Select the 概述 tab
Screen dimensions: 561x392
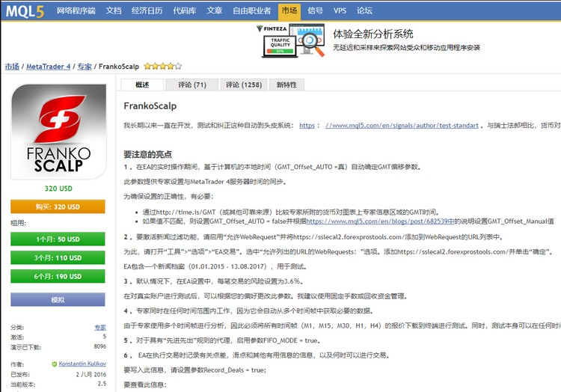[142, 85]
